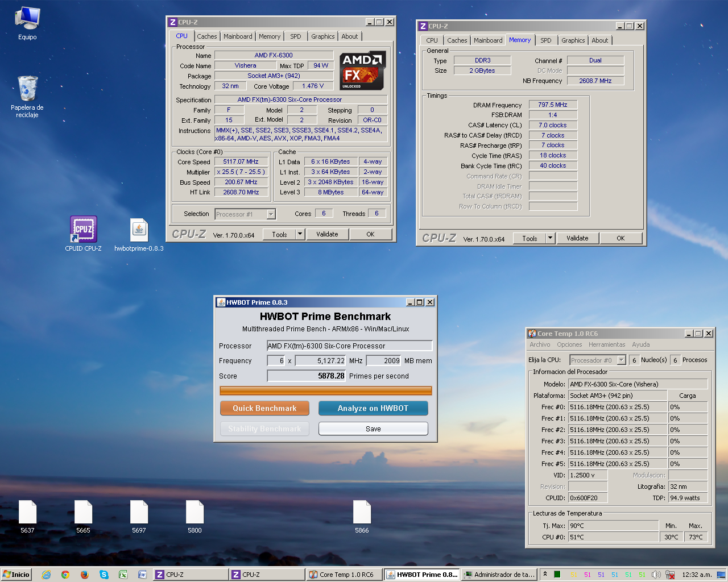Click the DRAM Frequency value 797.5 MHz
This screenshot has height=582, width=728.
coord(553,105)
